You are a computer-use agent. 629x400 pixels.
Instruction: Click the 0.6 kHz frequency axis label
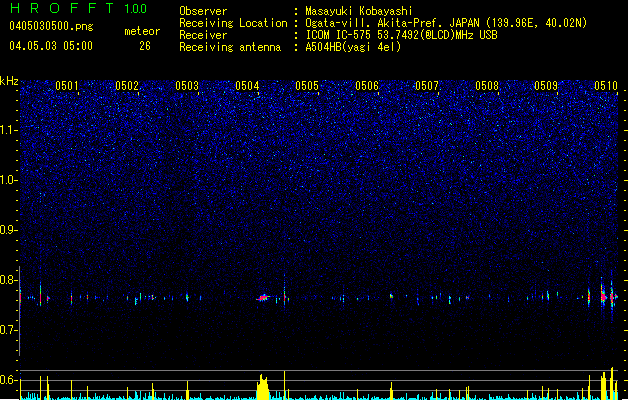pyautogui.click(x=8, y=380)
